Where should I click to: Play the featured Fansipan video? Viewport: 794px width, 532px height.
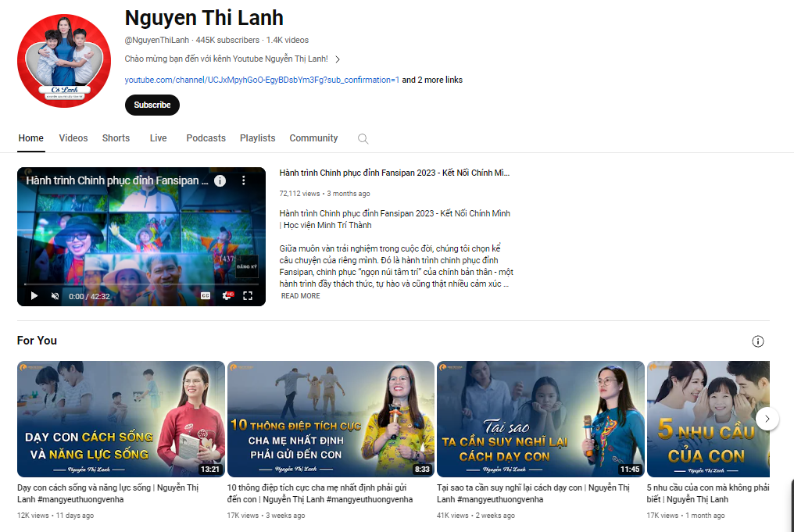tap(34, 296)
